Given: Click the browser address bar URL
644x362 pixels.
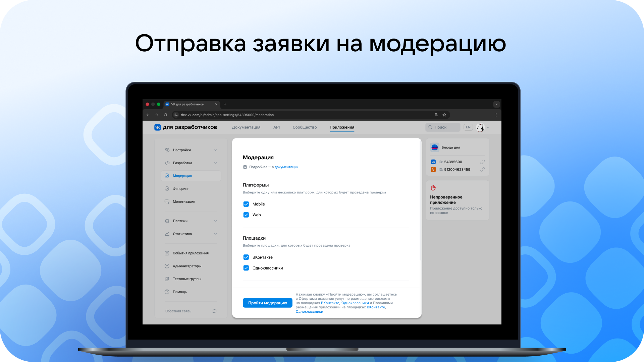Looking at the screenshot, I should click(x=227, y=115).
